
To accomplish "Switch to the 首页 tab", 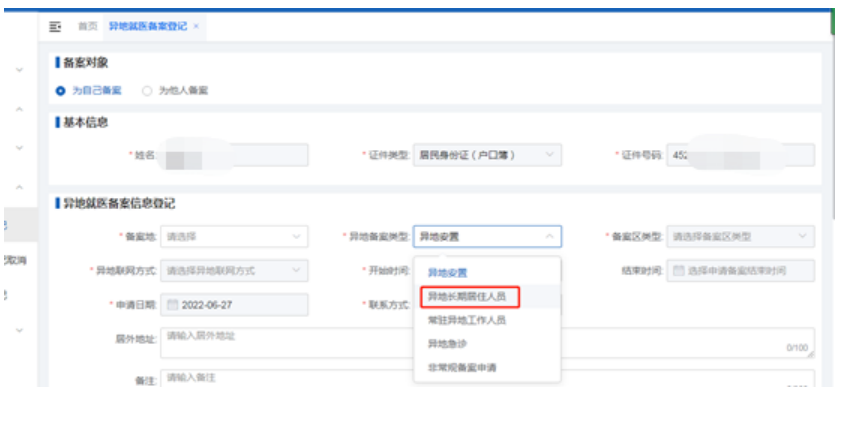I will click(88, 25).
